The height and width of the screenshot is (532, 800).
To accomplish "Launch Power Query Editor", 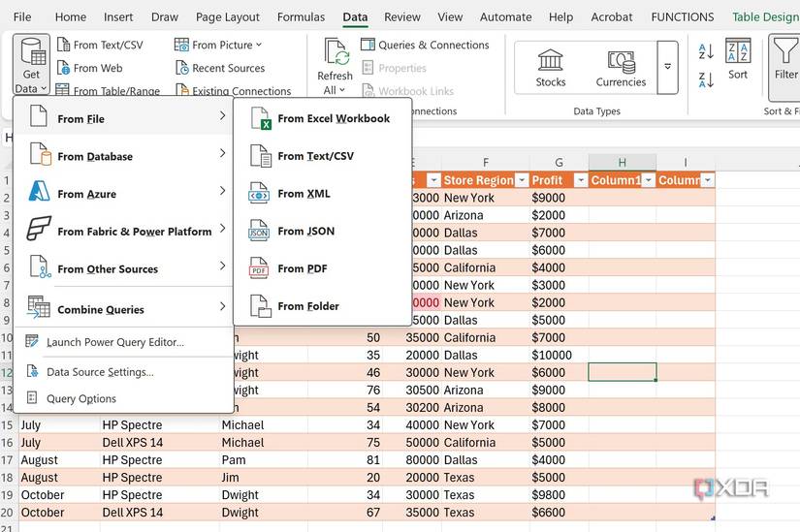I will 114,342.
